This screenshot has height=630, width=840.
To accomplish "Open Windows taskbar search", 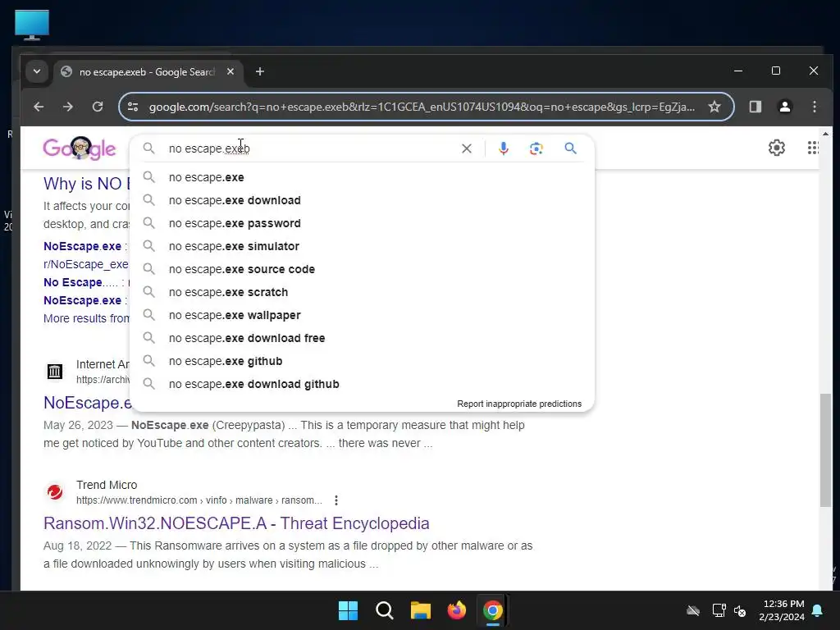I will tap(384, 610).
